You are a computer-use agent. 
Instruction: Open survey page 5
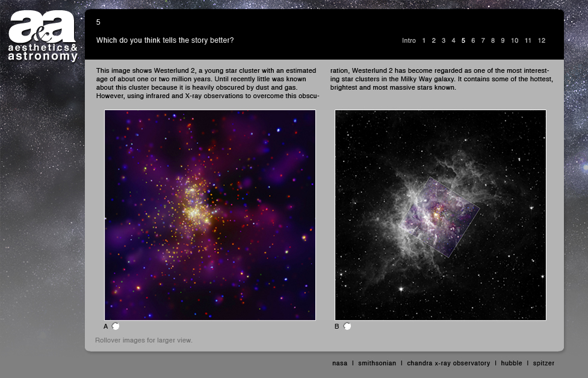pos(463,40)
